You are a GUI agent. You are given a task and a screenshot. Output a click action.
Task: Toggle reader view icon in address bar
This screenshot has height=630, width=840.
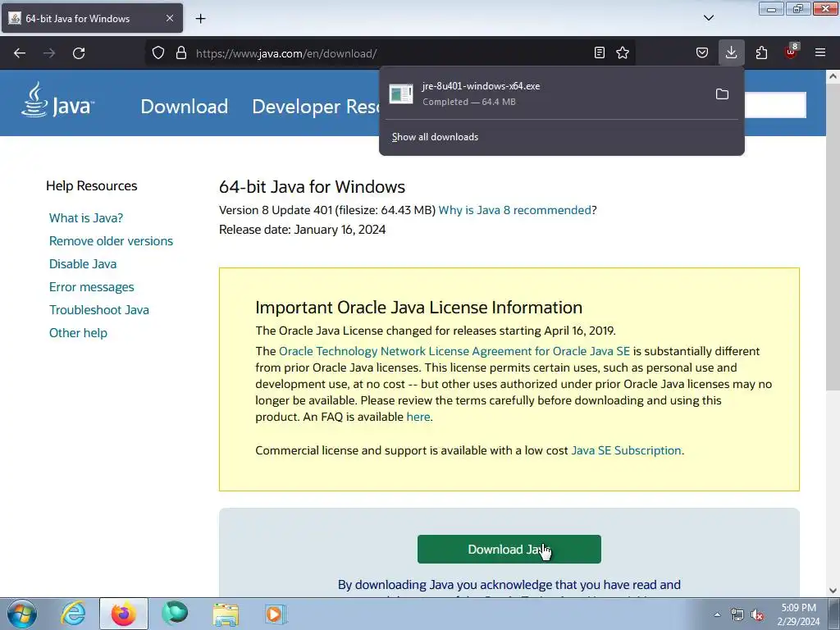pos(600,52)
